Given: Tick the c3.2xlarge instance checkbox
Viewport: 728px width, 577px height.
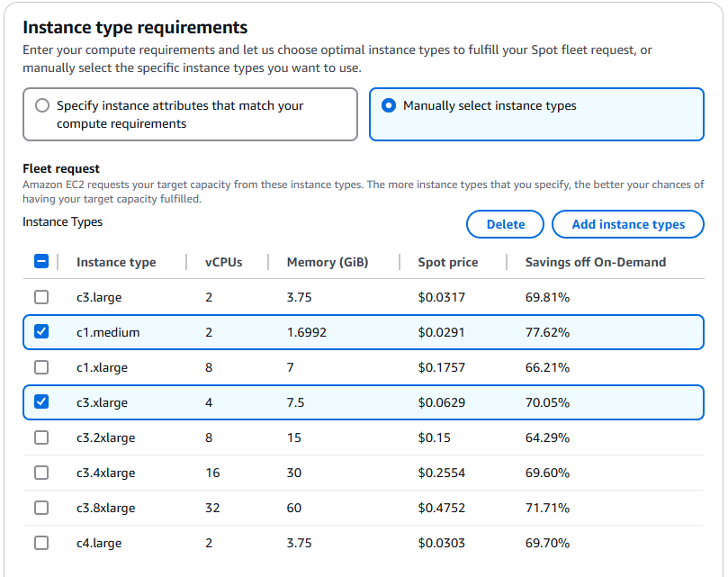Looking at the screenshot, I should pos(41,437).
